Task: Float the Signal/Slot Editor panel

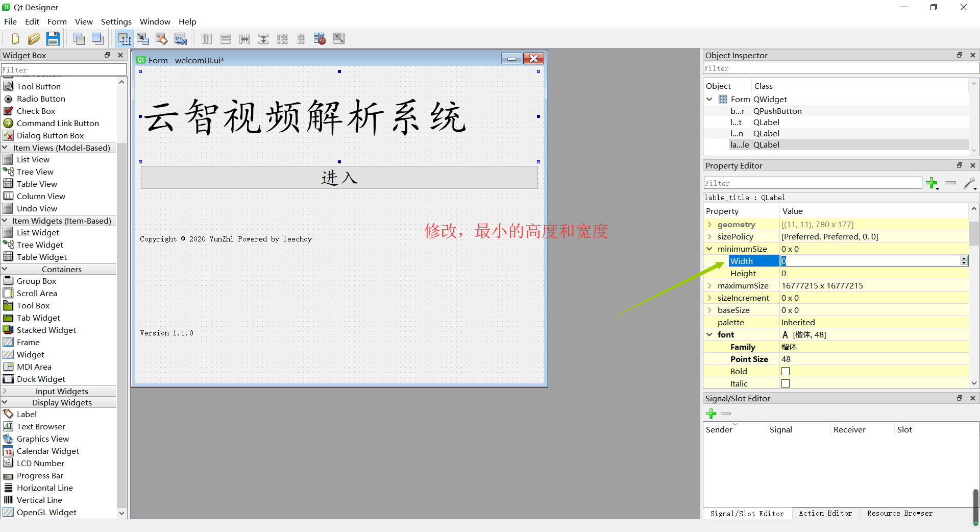Action: [960, 398]
